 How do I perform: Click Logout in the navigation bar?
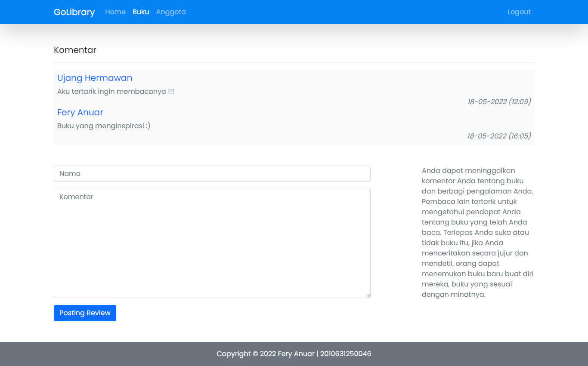coord(519,12)
